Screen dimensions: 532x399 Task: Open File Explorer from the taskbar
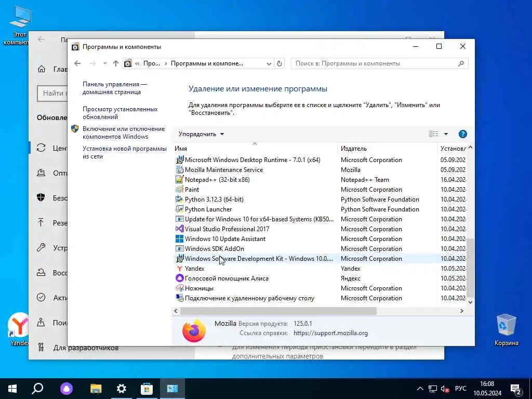click(x=96, y=389)
